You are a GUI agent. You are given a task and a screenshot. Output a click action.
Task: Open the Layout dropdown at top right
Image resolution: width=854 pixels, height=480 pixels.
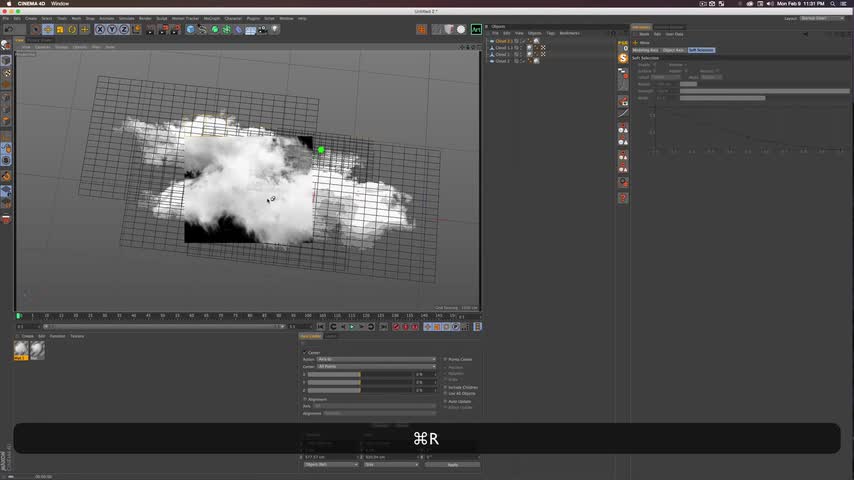(x=823, y=18)
